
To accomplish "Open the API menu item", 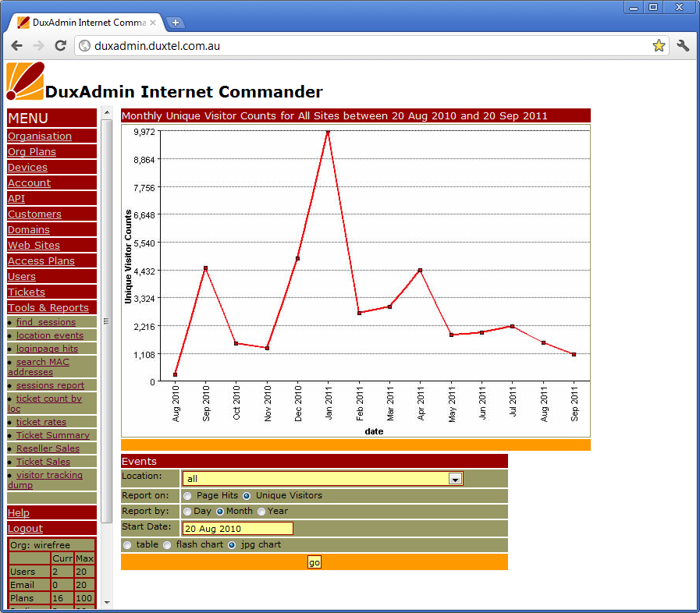I will coord(16,199).
